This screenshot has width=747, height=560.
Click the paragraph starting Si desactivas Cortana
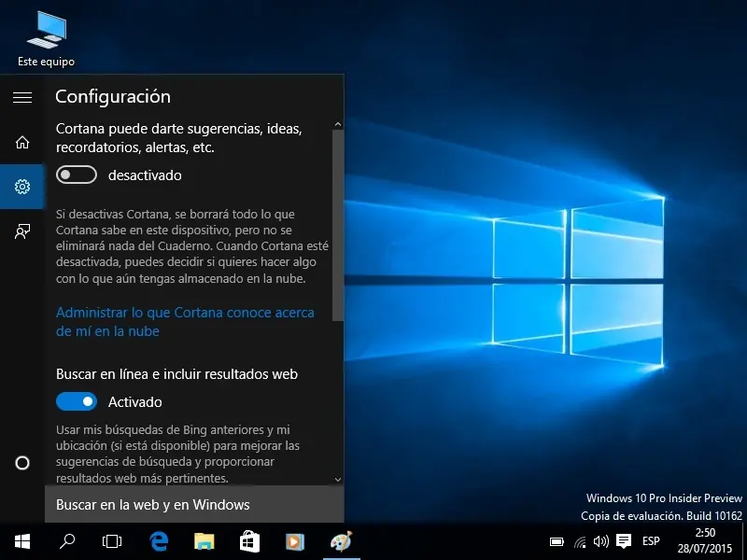click(x=192, y=246)
